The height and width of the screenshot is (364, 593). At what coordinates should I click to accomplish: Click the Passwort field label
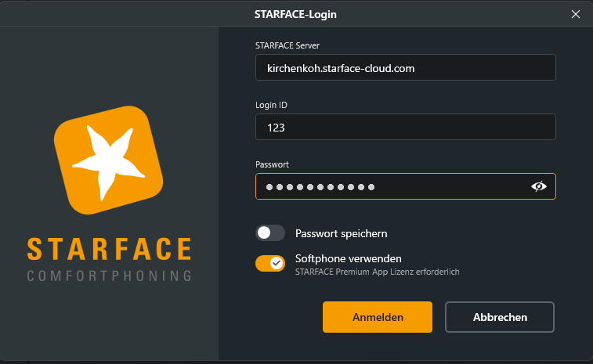click(x=272, y=164)
